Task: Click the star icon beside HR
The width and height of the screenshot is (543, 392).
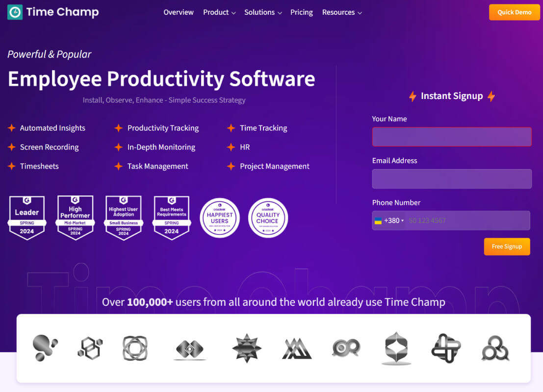Action: 231,147
